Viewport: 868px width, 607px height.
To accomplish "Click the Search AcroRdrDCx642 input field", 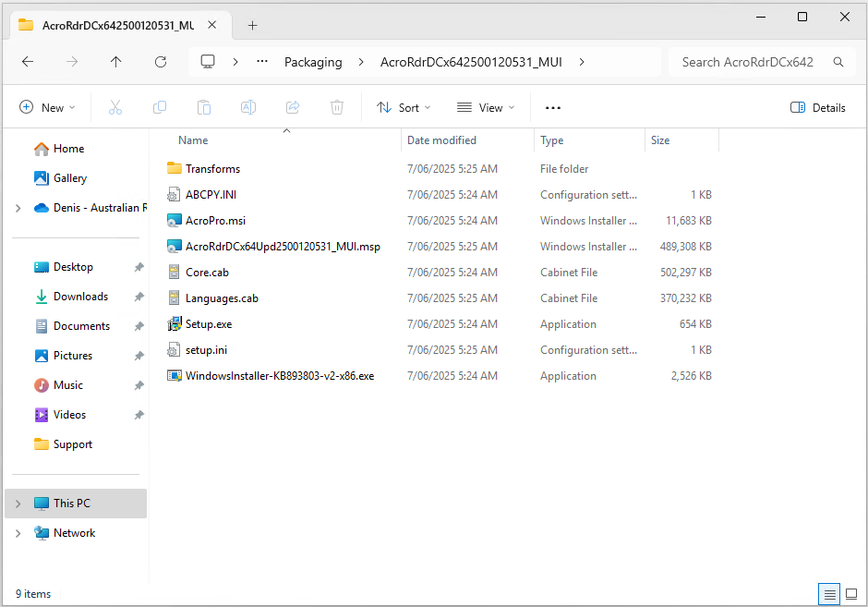I will tap(748, 62).
